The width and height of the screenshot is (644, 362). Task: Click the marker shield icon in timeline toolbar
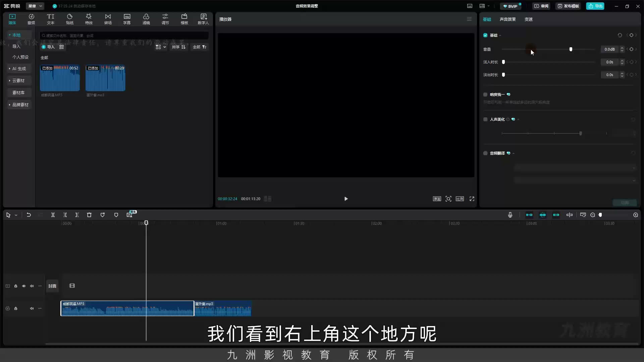click(116, 215)
